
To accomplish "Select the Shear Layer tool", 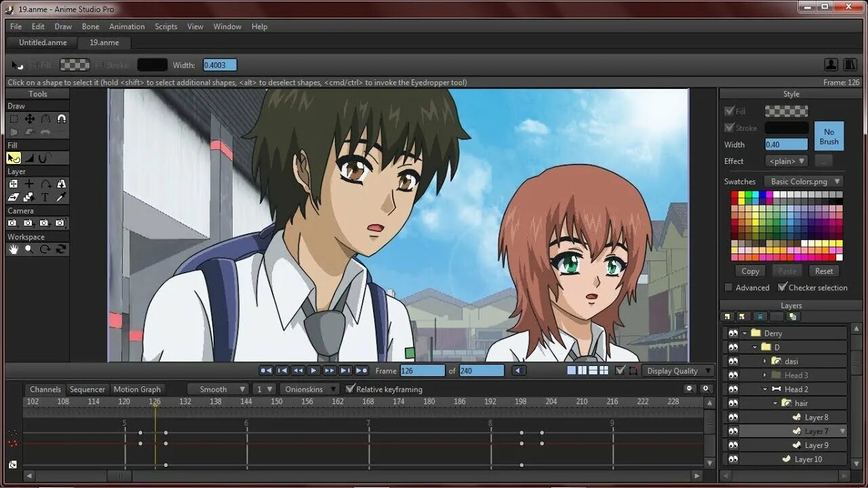I will 14,197.
